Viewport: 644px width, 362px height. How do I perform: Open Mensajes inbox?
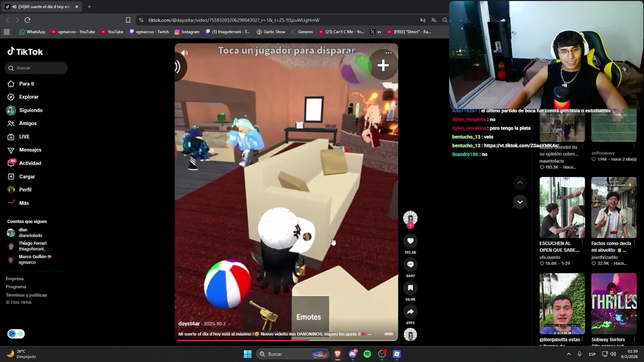point(25,150)
